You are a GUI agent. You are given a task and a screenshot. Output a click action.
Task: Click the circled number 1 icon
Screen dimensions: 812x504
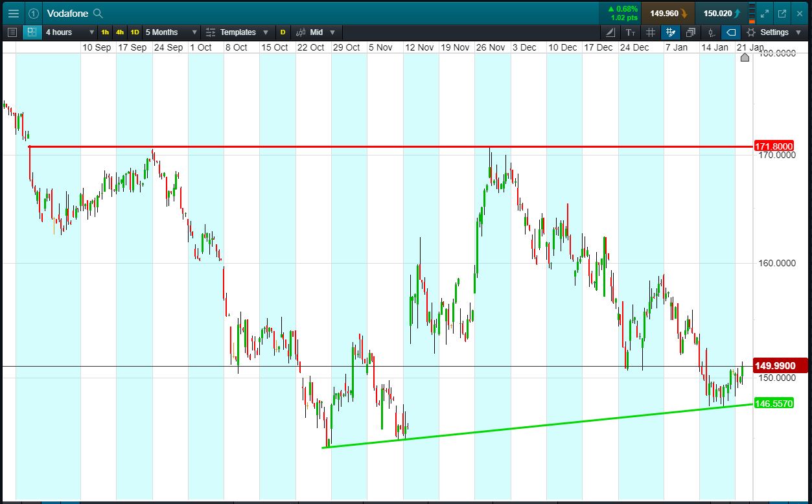(34, 13)
